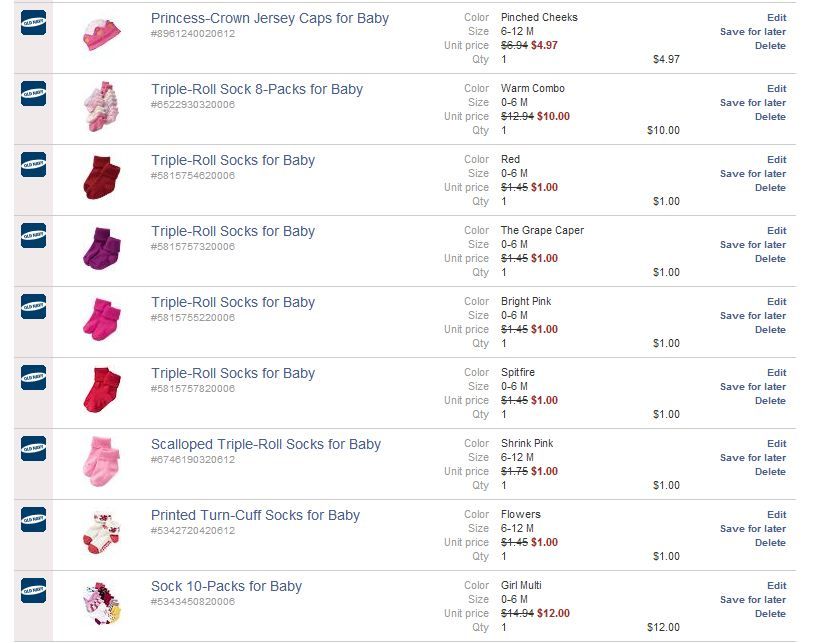Open the pink crown cap product thumbnail

tap(102, 34)
